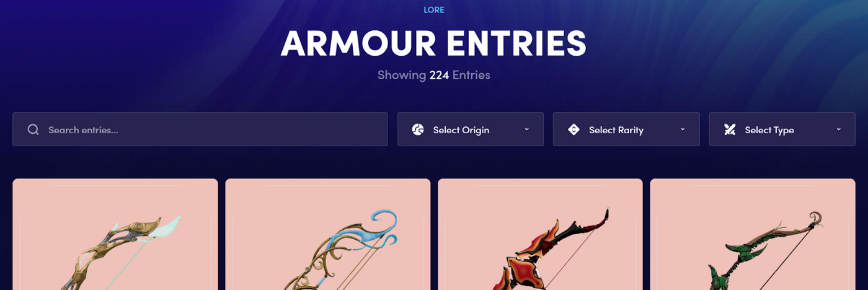Screen dimensions: 868x290
Task: Click the Armour Entries heading
Action: pos(434,42)
